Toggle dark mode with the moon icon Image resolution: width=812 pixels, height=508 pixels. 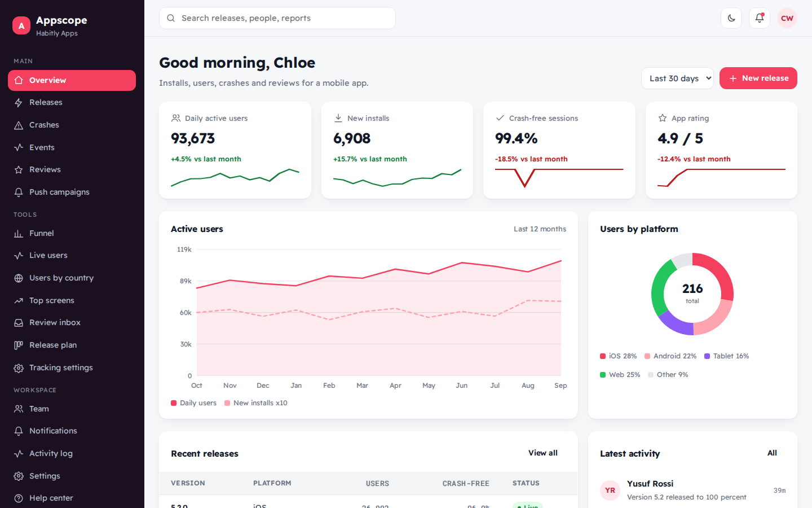pyautogui.click(x=731, y=18)
